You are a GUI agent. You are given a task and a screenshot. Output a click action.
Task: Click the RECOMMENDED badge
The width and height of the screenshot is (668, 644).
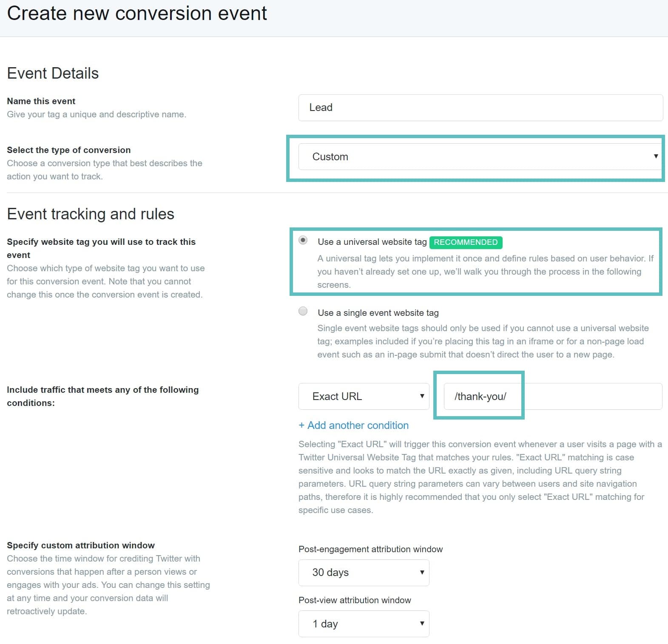466,242
